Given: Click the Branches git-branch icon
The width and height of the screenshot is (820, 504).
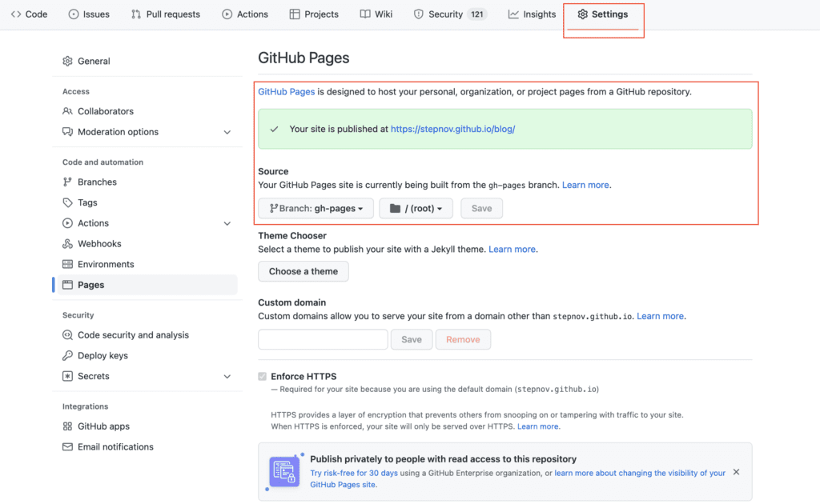Looking at the screenshot, I should click(67, 182).
